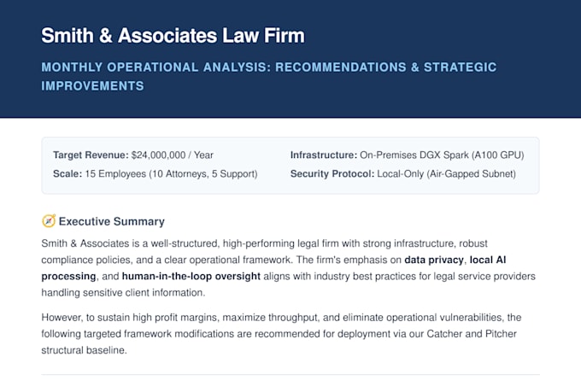
Task: Click the compass icon beside Executive Summary
Action: point(49,221)
